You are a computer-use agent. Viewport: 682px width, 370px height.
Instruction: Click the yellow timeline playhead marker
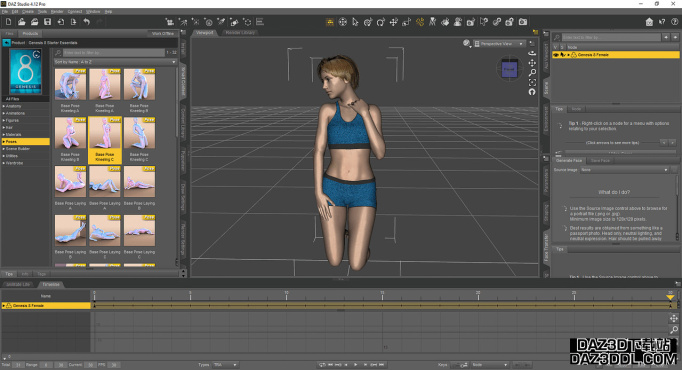point(670,297)
